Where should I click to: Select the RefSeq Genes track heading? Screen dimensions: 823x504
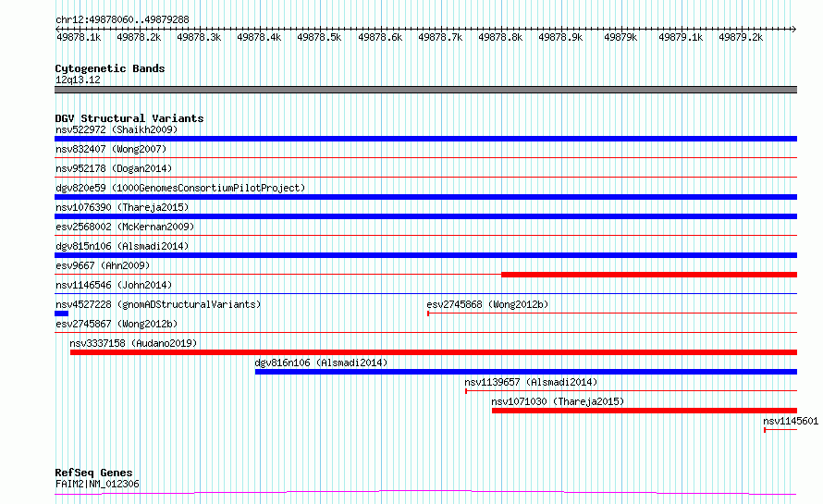tap(93, 473)
